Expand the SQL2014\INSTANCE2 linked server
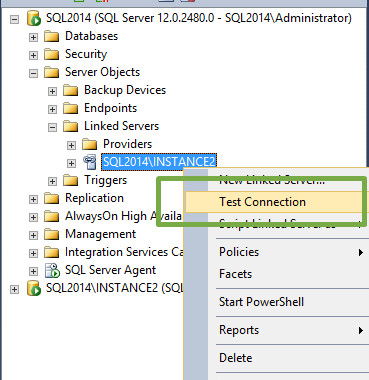The image size is (369, 380). point(71,163)
